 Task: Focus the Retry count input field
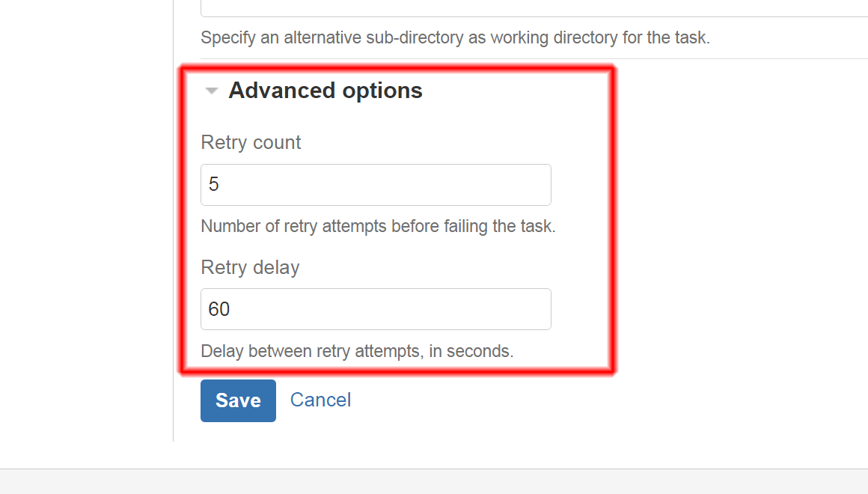pos(376,185)
